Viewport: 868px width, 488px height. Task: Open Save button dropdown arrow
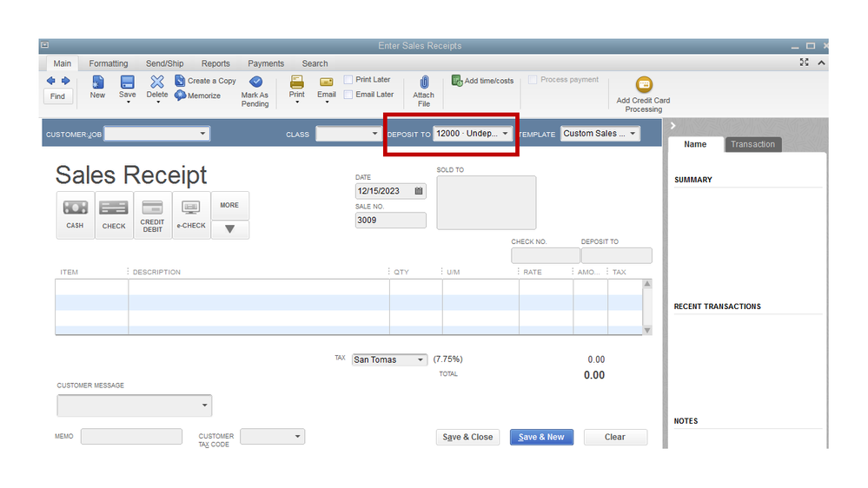pos(128,102)
